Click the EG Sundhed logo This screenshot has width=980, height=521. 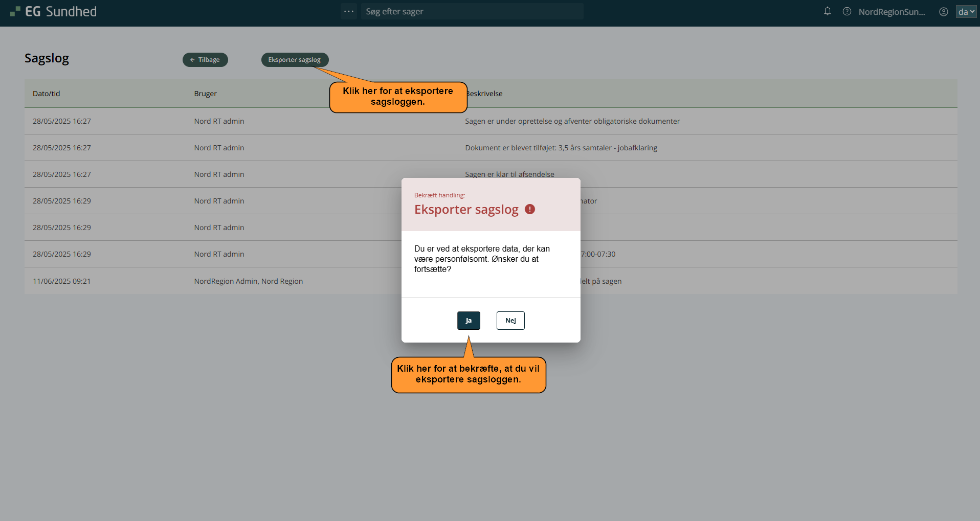(x=53, y=12)
